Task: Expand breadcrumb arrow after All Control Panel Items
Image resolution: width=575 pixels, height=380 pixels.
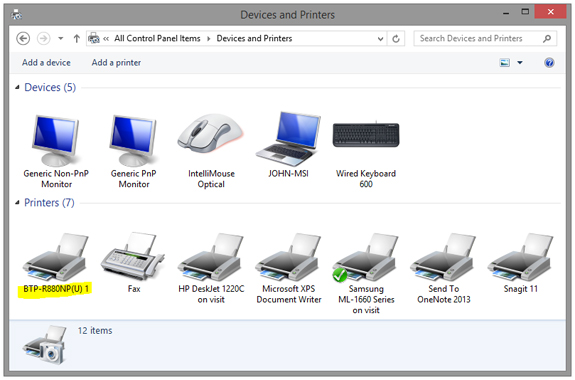Action: 209,39
